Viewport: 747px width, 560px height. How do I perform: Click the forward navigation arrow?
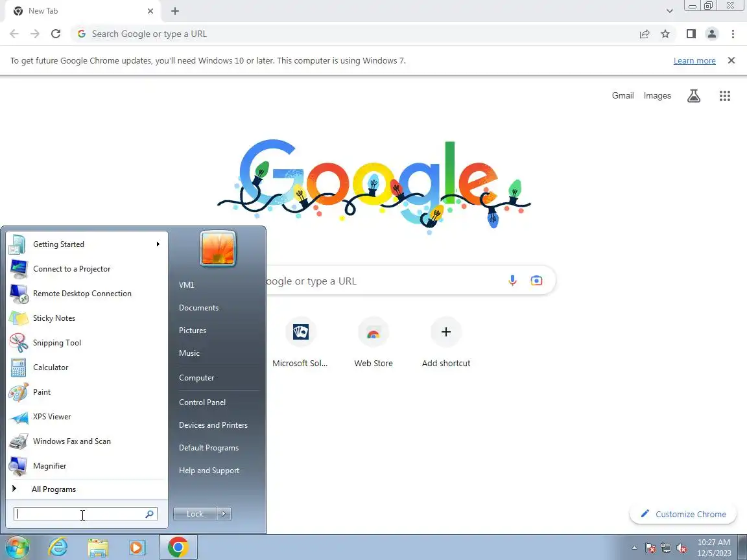(x=35, y=34)
